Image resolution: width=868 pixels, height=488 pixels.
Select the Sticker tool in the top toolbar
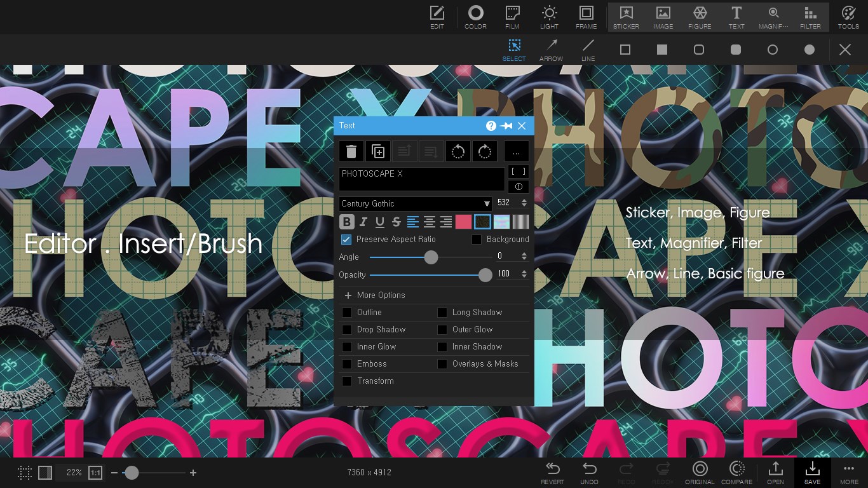pos(626,17)
